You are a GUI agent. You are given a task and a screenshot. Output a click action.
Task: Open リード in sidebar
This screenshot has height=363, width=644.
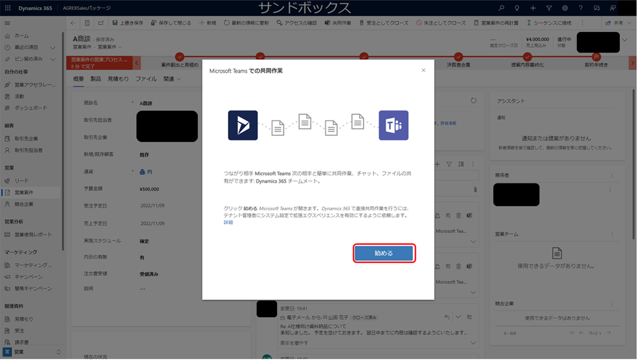click(x=21, y=181)
